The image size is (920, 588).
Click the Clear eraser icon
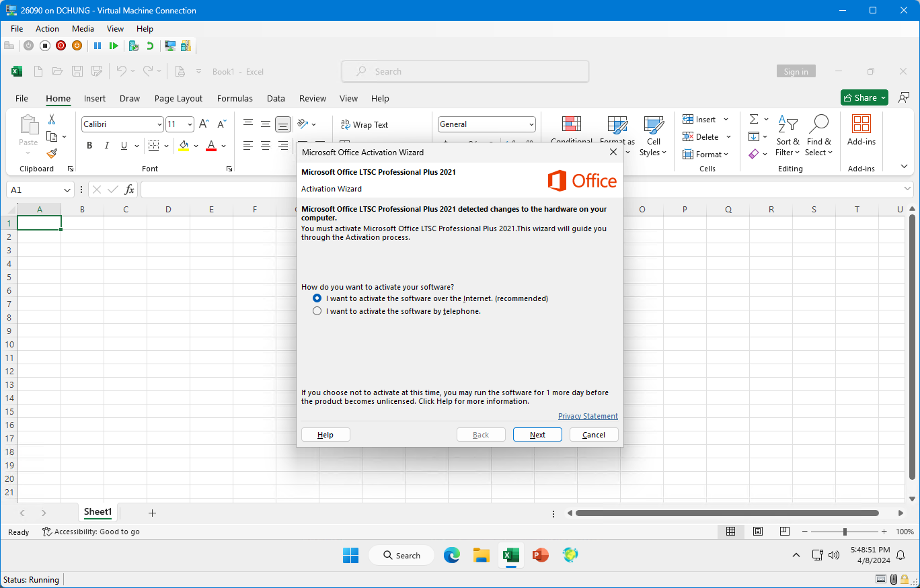point(754,154)
